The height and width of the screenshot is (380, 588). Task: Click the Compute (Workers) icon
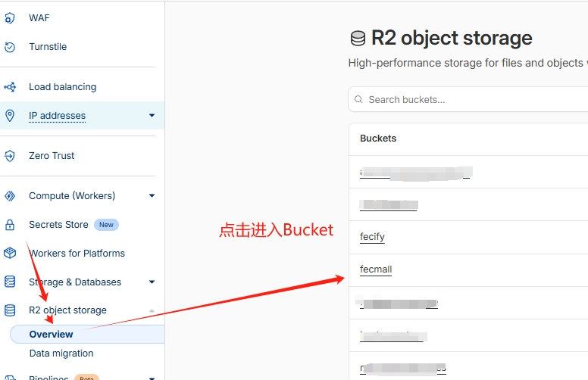10,196
